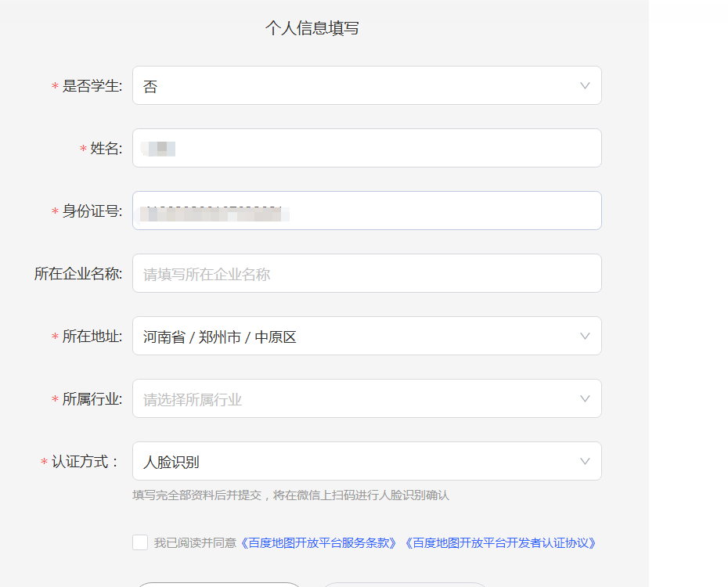Image resolution: width=728 pixels, height=587 pixels.
Task: Click the 姓名 input field
Action: [x=366, y=148]
